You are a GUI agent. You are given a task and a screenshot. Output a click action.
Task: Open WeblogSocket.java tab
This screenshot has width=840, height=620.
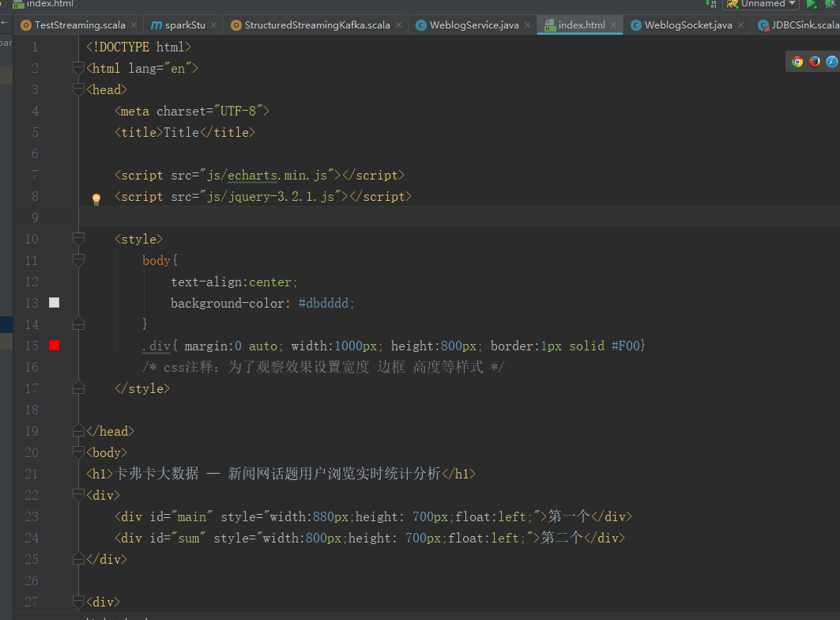[x=687, y=25]
